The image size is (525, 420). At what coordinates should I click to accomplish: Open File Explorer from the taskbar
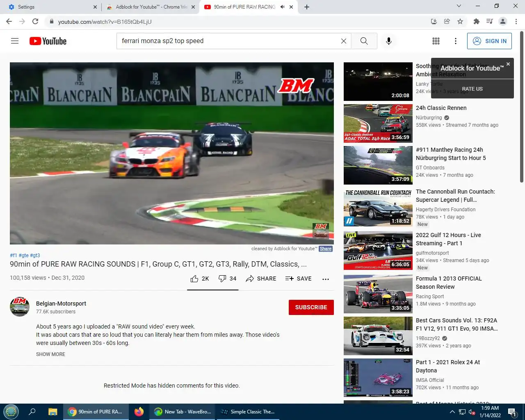[x=53, y=412]
